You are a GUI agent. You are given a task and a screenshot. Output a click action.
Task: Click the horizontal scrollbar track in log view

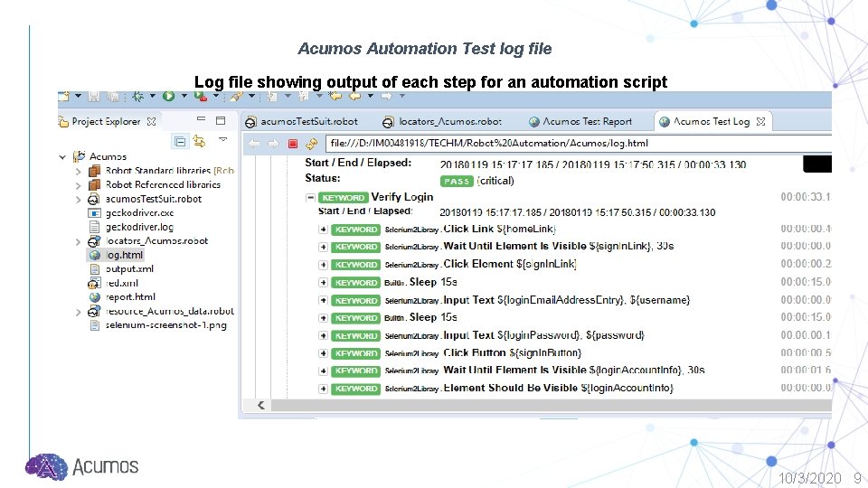[x=551, y=405]
